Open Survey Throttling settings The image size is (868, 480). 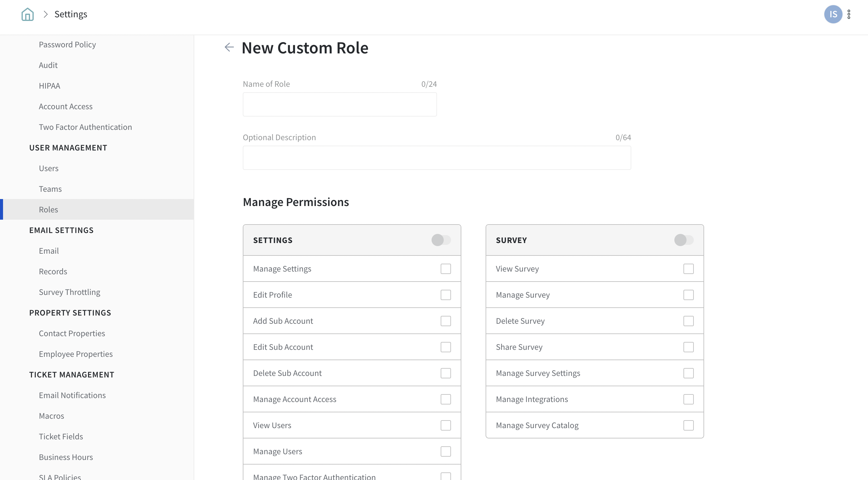coord(70,292)
